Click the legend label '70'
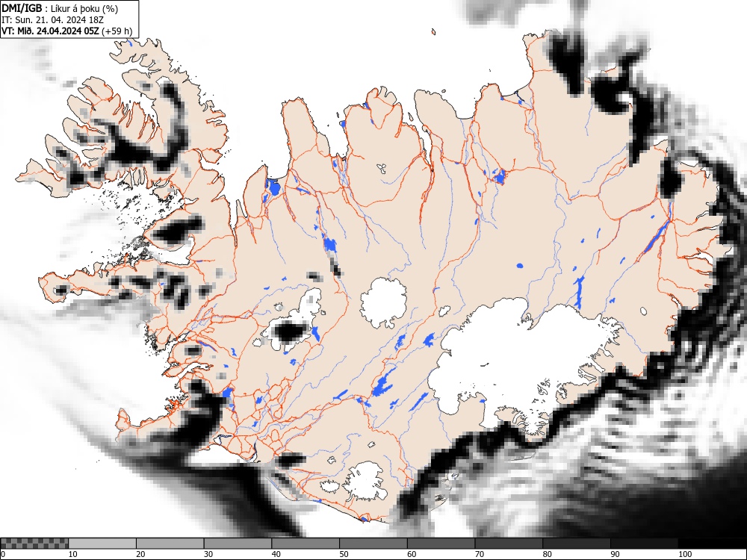Screen dimensions: 747x560 pyautogui.click(x=479, y=554)
